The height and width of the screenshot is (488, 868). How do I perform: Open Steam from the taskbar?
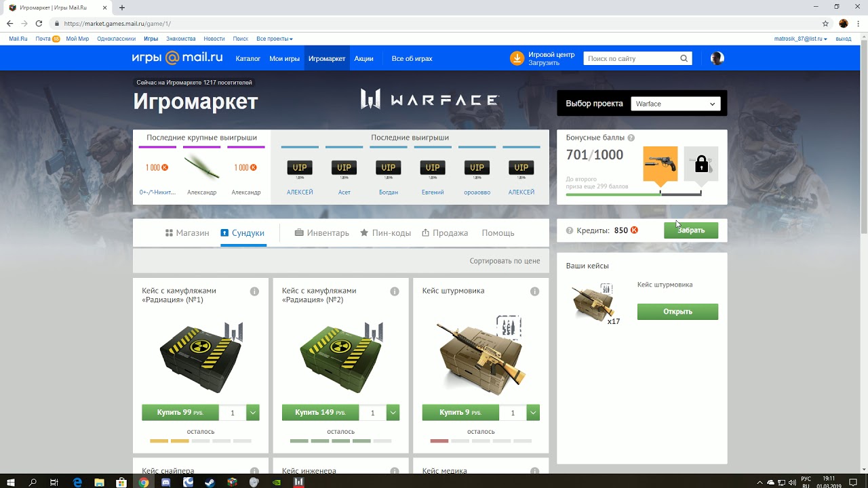coord(210,482)
